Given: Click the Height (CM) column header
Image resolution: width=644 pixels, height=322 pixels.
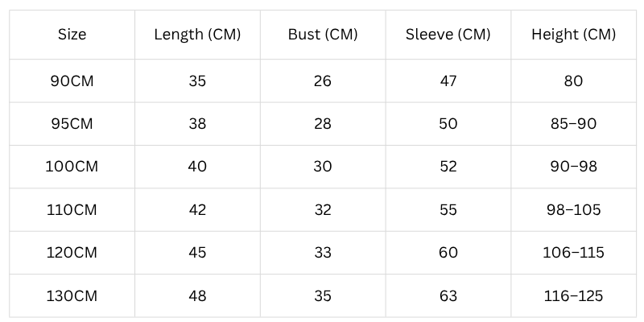Looking at the screenshot, I should point(573,35).
